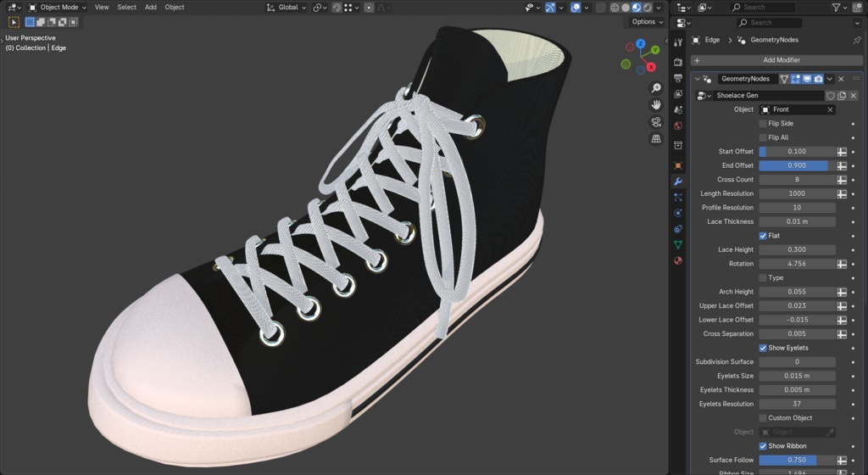Open the viewport shading options dropdown
The image size is (868, 475).
(x=659, y=7)
